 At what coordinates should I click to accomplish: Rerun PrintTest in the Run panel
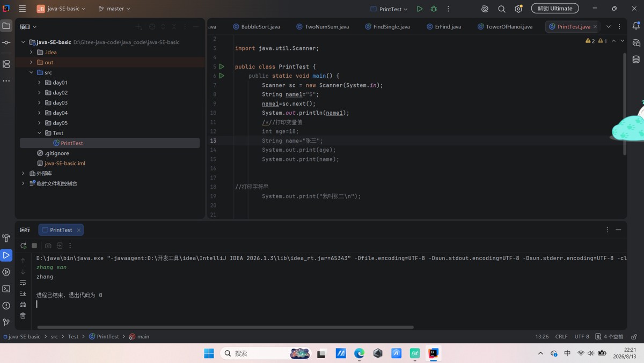(x=23, y=246)
